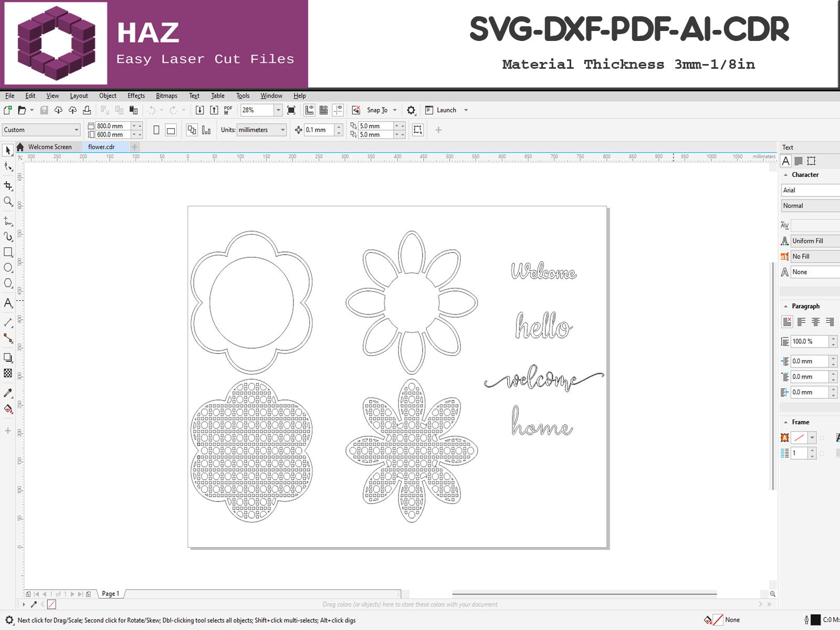The height and width of the screenshot is (630, 840).
Task: Open the Publish to PDF tool
Action: click(x=227, y=110)
